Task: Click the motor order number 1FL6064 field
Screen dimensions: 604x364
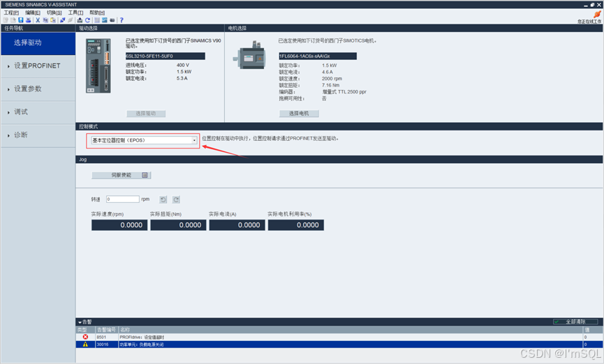Action: tap(318, 56)
